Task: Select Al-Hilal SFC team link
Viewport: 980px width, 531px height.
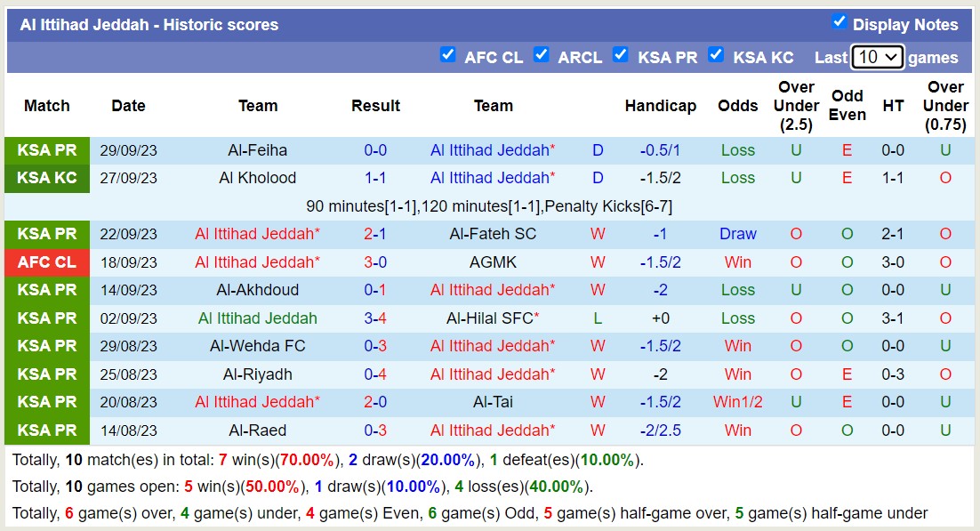Action: coord(493,318)
